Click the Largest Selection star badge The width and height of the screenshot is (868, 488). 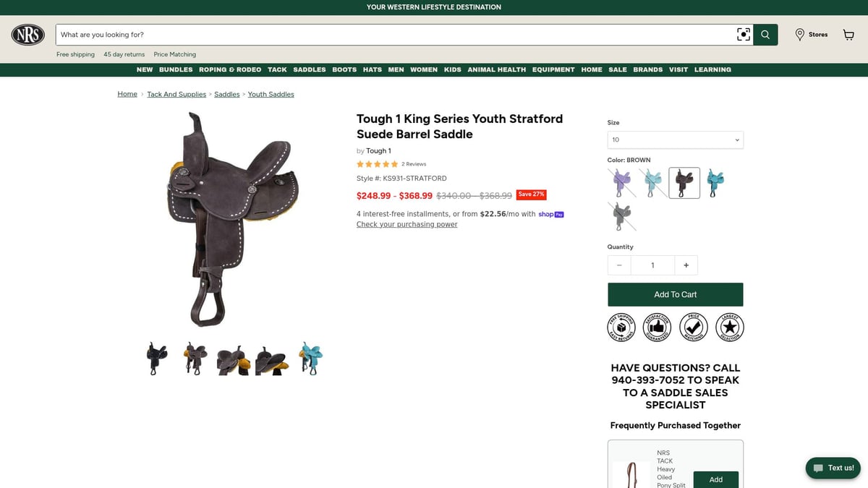(730, 327)
